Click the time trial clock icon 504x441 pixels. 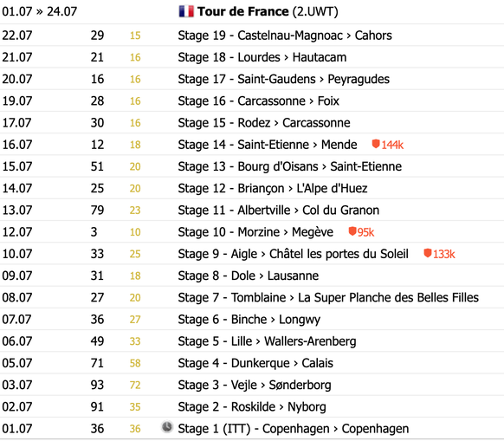[x=167, y=427]
